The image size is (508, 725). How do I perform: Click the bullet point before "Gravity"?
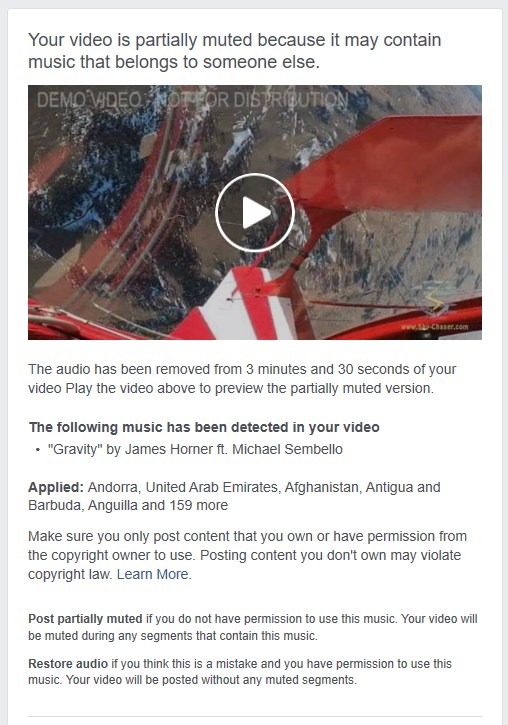tap(38, 450)
